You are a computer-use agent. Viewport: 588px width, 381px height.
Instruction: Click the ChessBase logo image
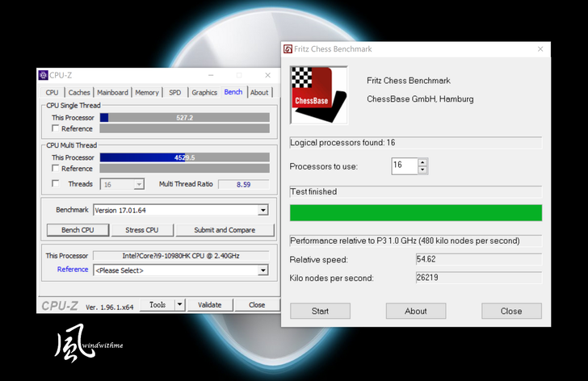click(318, 94)
